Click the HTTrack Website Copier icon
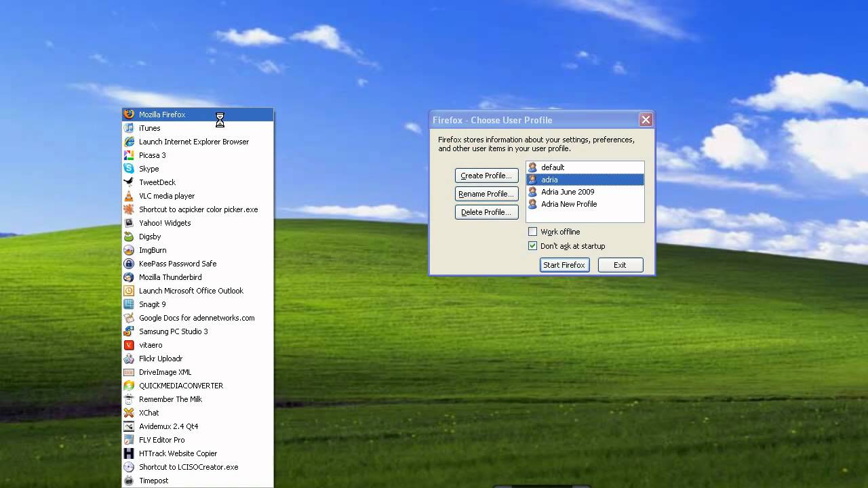Image resolution: width=868 pixels, height=488 pixels. pos(129,453)
